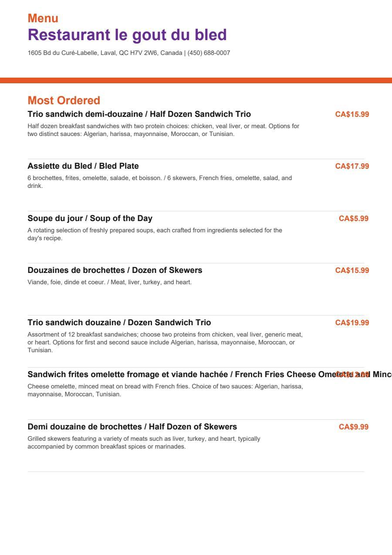Select Trio sandwich demi-douzaine item title

[x=139, y=114]
